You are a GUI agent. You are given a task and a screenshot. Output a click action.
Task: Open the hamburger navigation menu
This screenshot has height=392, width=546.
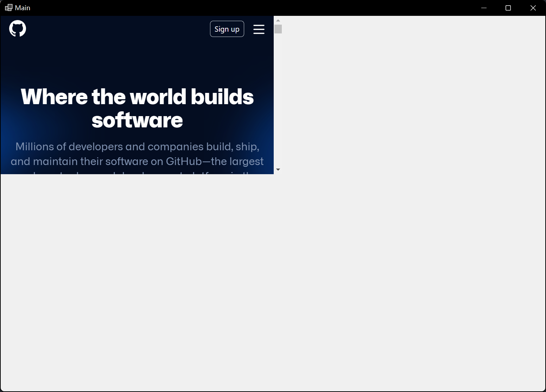[259, 29]
